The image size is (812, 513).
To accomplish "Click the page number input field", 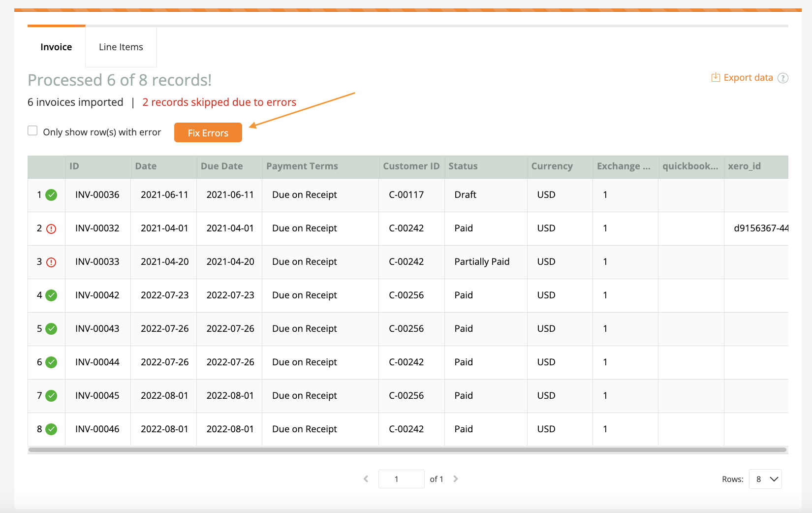I will (401, 479).
